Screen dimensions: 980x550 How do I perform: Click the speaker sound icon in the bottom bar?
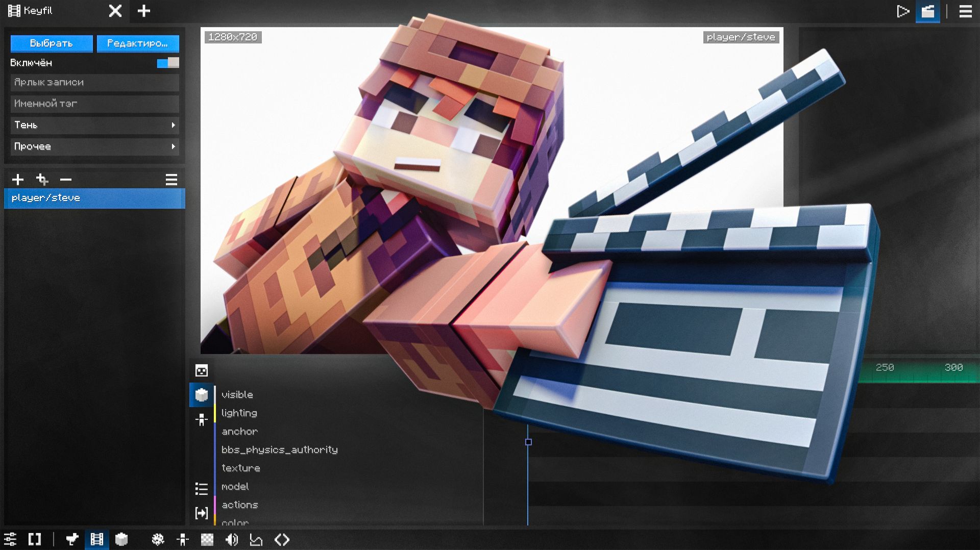tap(232, 539)
